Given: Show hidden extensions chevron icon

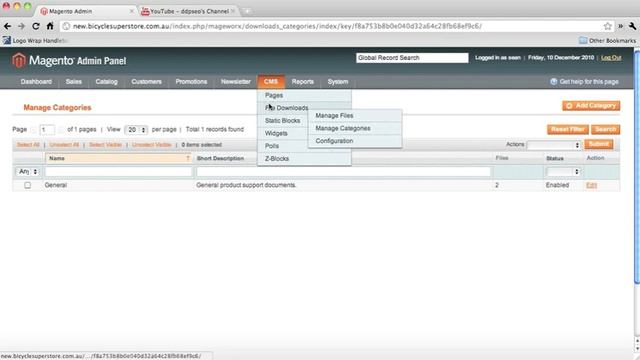Looking at the screenshot, I should tap(620, 26).
